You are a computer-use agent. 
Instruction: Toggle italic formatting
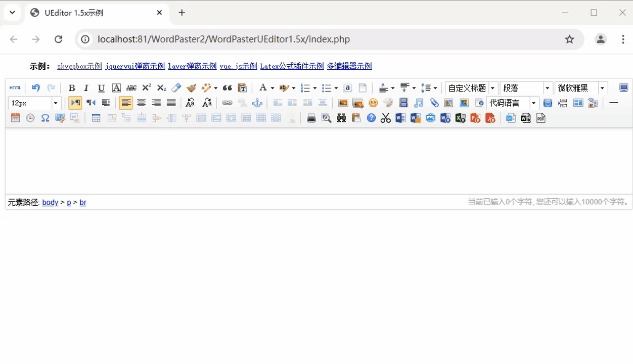click(86, 88)
